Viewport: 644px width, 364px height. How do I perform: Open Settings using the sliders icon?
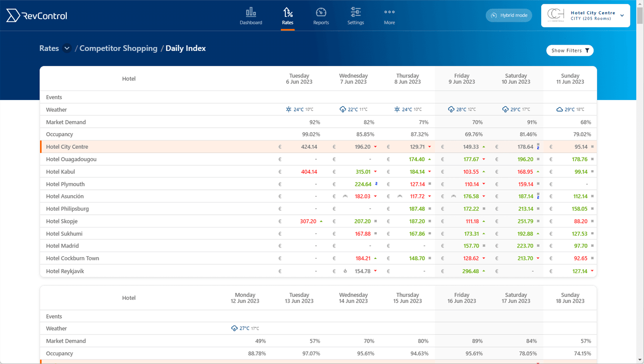[x=355, y=12]
